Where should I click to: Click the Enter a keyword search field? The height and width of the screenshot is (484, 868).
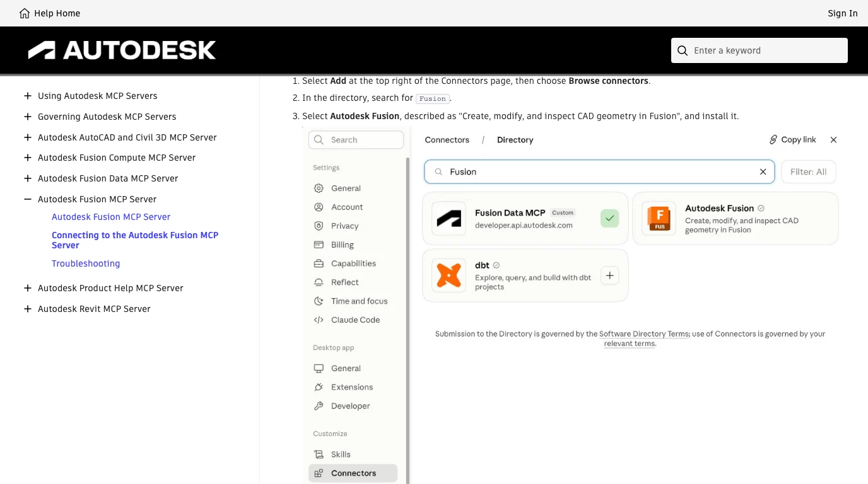(x=759, y=50)
